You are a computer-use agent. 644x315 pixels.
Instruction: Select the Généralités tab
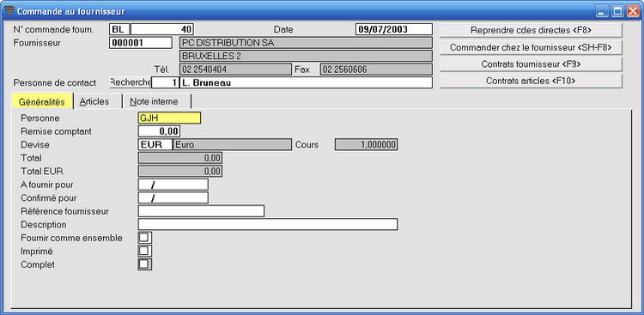point(42,102)
